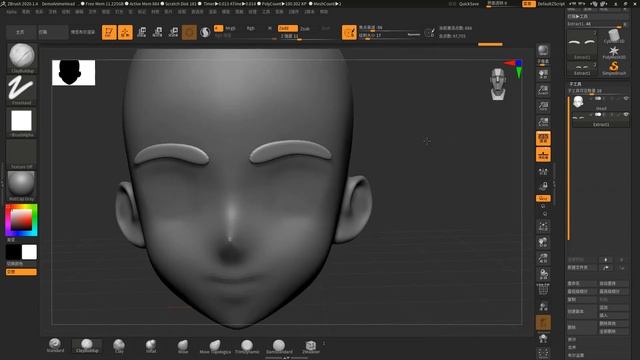640x360 pixels.
Task: Click the Zoom canvas icon
Action: 543,90
